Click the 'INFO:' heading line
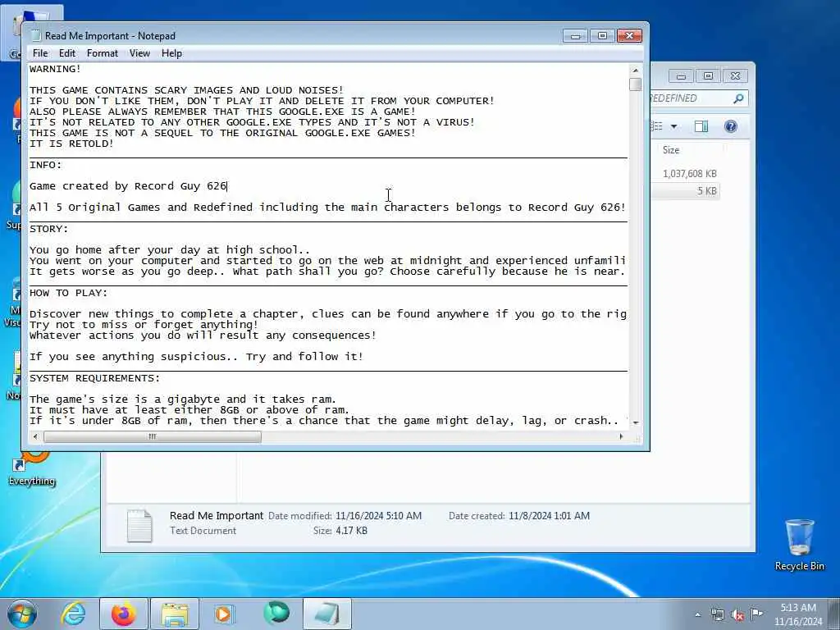 (x=46, y=165)
